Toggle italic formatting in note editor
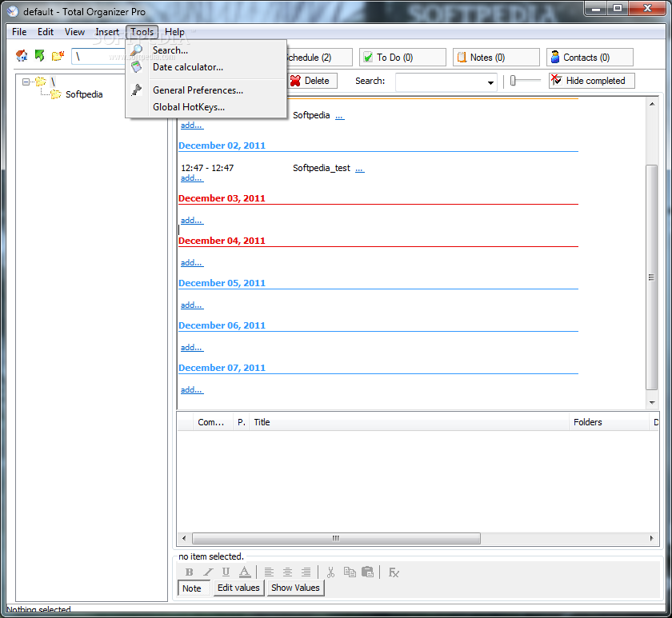672x618 pixels. [208, 572]
